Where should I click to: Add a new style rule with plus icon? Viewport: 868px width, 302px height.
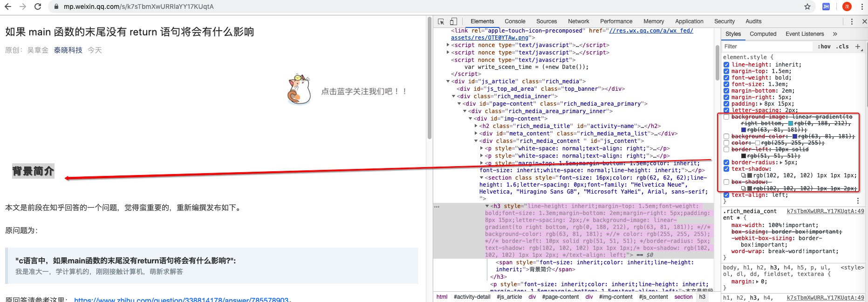coord(858,47)
